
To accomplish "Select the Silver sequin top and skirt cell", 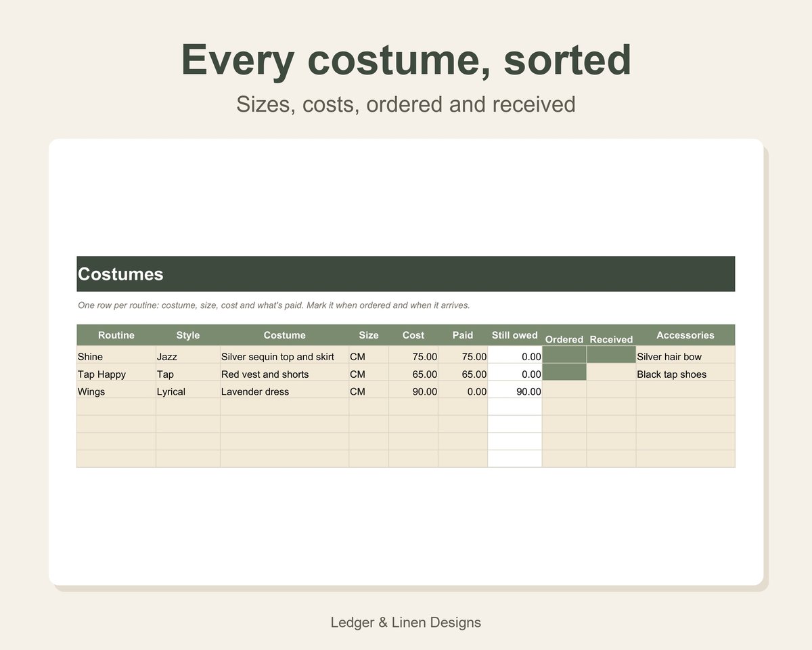I will 285,355.
